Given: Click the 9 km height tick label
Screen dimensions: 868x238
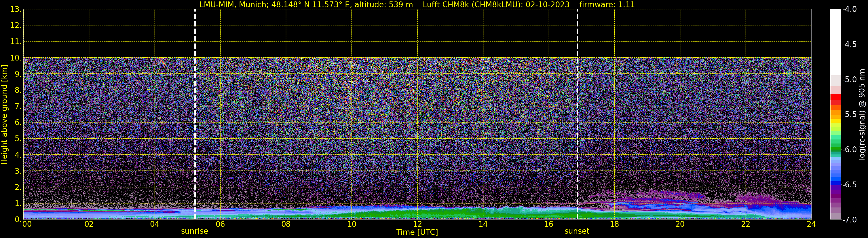Looking at the screenshot, I should point(18,74).
